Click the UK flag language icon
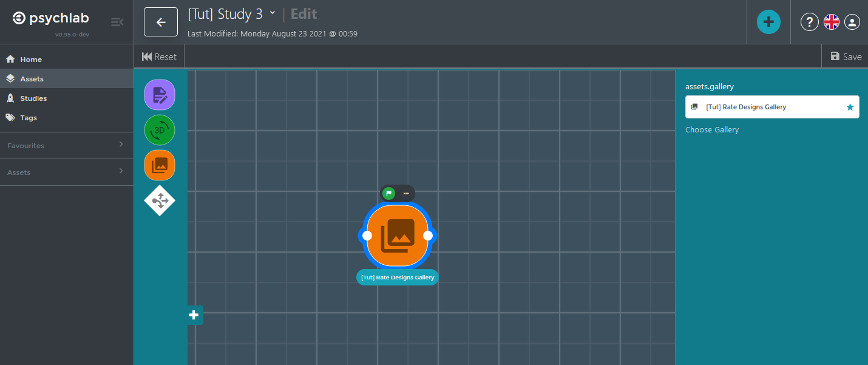 831,22
